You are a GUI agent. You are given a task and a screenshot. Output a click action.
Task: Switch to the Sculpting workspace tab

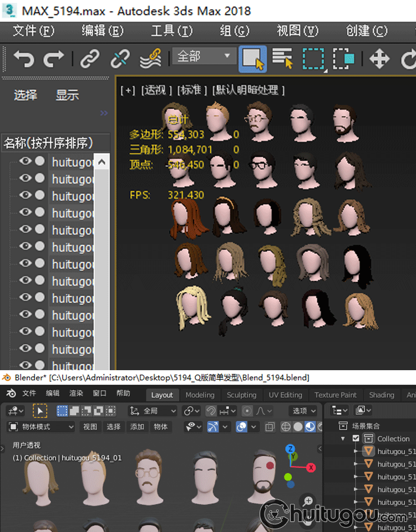click(x=241, y=395)
